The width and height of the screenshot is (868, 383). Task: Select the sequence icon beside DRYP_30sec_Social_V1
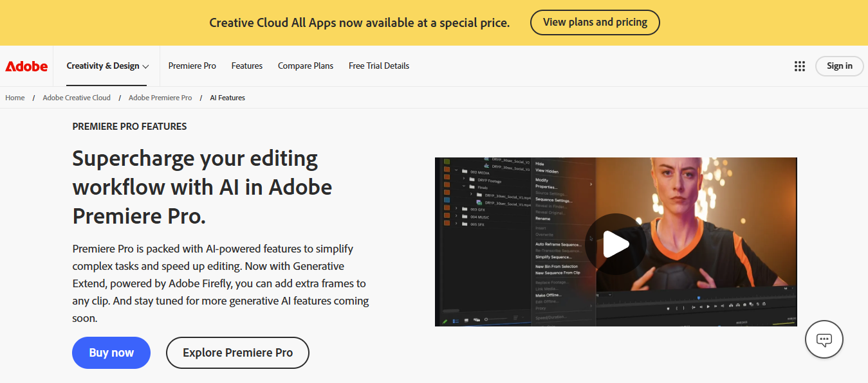[480, 202]
